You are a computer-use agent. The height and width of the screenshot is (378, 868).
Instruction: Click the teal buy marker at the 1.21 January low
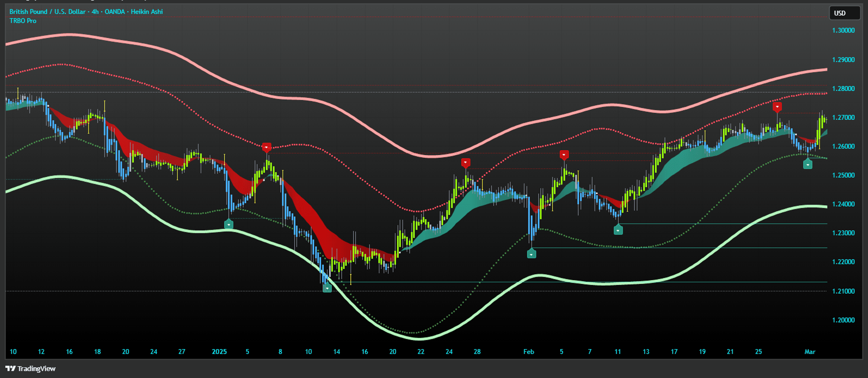point(327,288)
